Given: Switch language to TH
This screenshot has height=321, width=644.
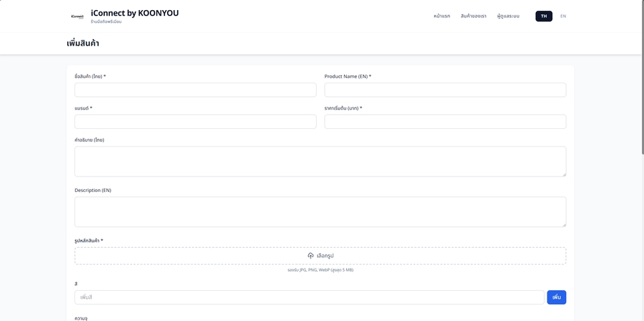Looking at the screenshot, I should (543, 16).
